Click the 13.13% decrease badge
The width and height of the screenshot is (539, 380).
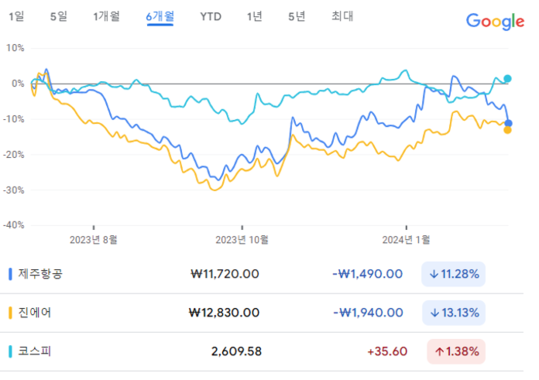pos(454,313)
